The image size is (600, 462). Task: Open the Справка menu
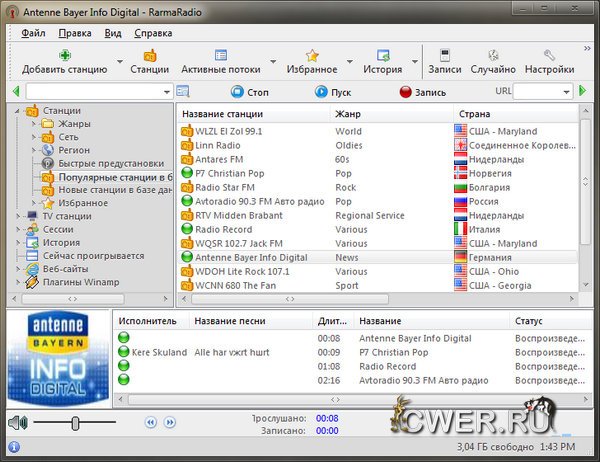pos(152,32)
